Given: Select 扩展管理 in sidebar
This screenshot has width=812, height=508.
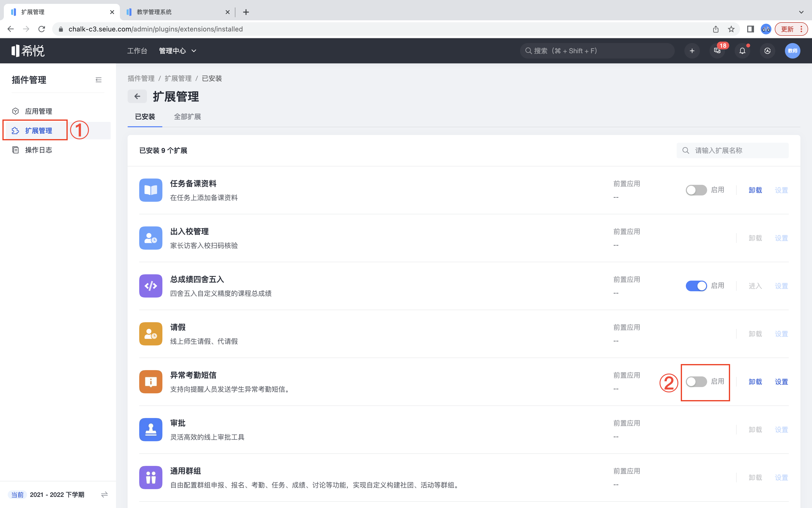Looking at the screenshot, I should coord(39,131).
